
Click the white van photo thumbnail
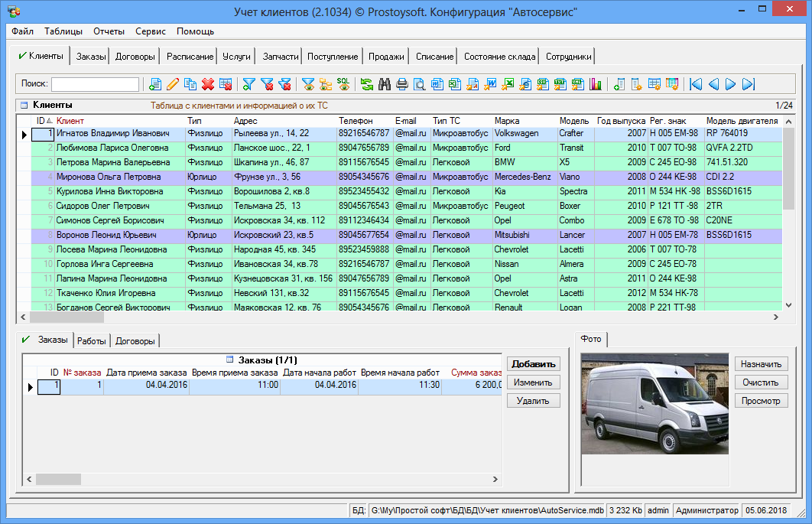pyautogui.click(x=654, y=404)
